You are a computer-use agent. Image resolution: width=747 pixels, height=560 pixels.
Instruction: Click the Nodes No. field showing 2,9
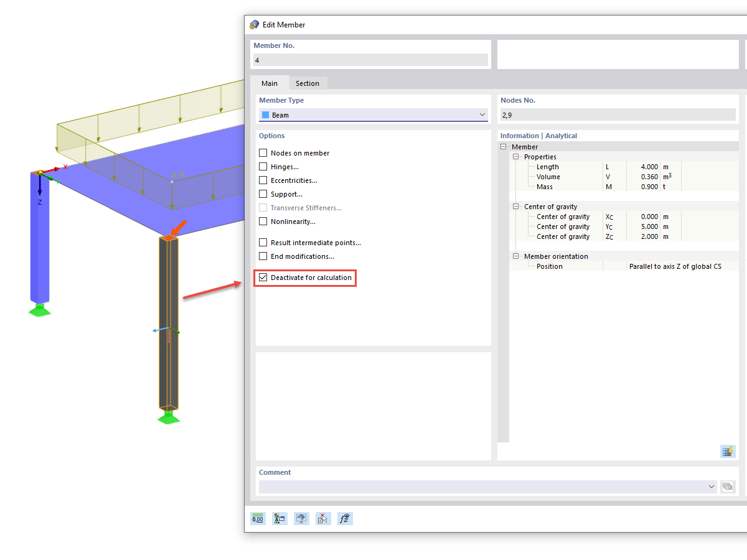618,115
